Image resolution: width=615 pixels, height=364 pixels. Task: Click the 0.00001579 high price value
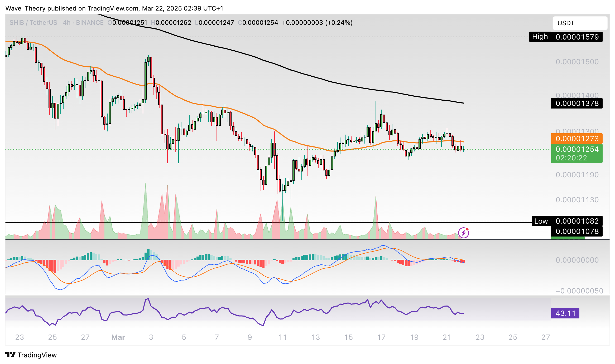pos(577,37)
